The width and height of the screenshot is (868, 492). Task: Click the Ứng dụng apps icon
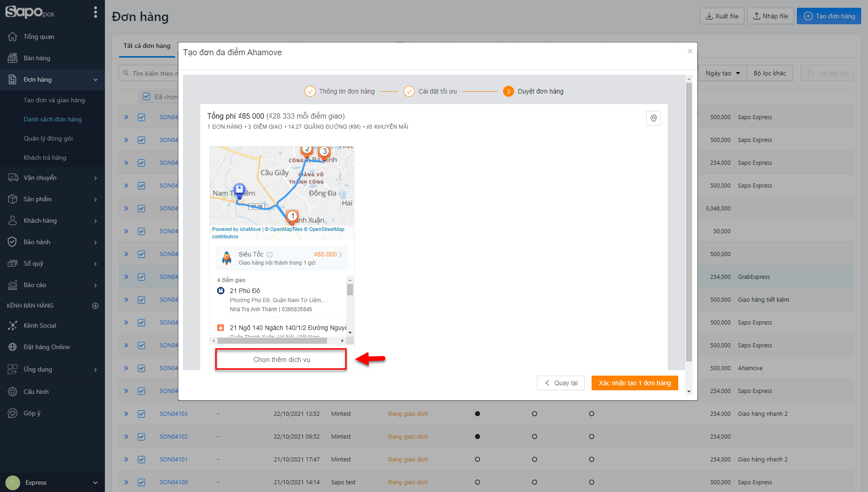[13, 369]
